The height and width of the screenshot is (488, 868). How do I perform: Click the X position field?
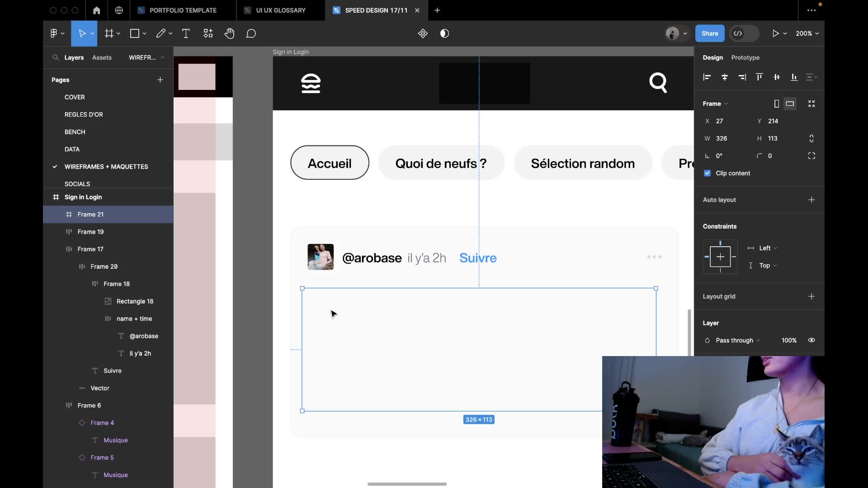[726, 121]
